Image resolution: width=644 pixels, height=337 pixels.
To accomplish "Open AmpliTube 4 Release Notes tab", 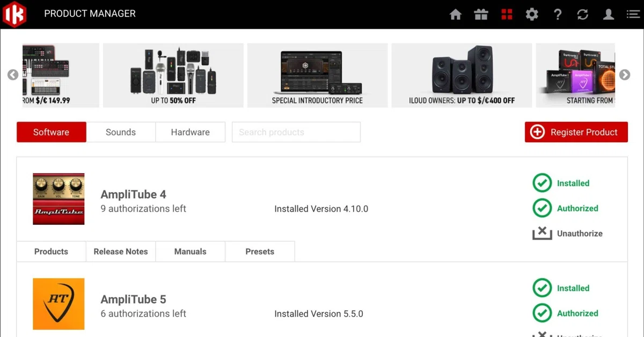I will 121,251.
